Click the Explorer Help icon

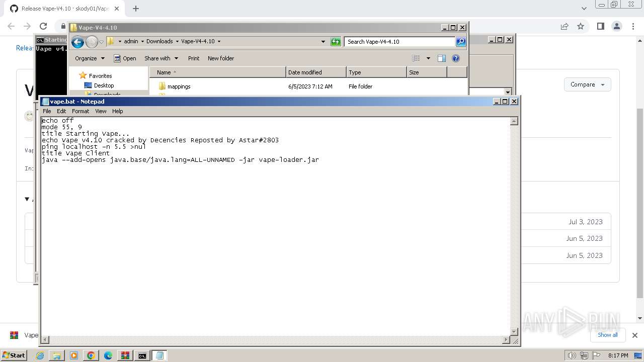[x=456, y=58]
